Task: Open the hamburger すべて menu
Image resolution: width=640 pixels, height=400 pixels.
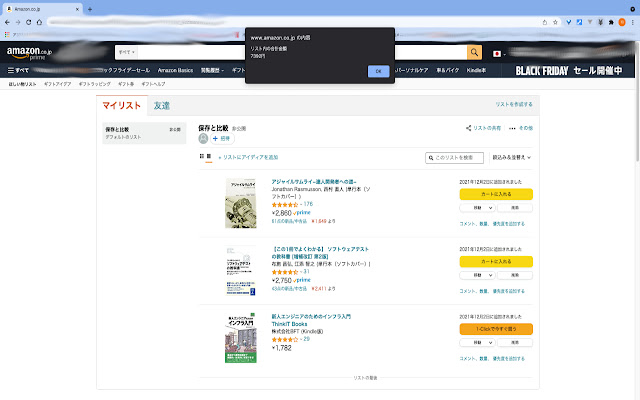Action: 18,70
